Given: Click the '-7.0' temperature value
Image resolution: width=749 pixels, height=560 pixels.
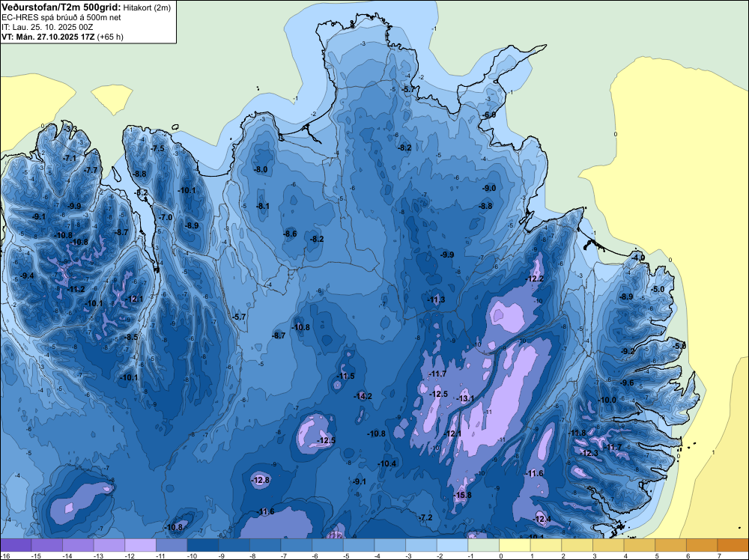Looking at the screenshot, I should 166,217.
